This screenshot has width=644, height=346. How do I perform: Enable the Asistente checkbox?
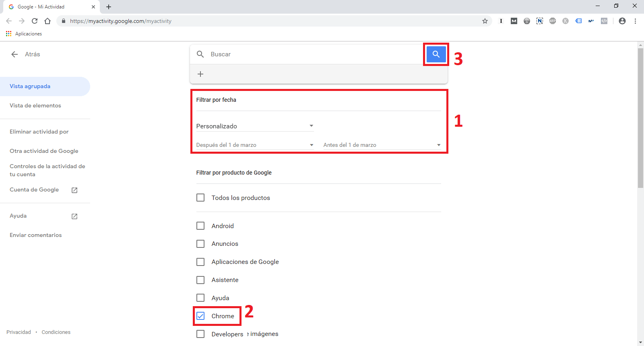click(x=200, y=280)
